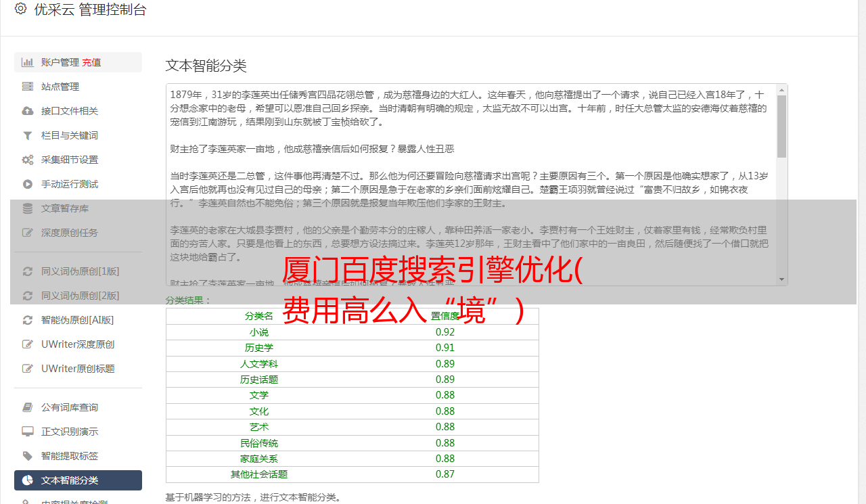Click the 文本智能分类 page heading
The width and height of the screenshot is (866, 504).
pos(206,66)
